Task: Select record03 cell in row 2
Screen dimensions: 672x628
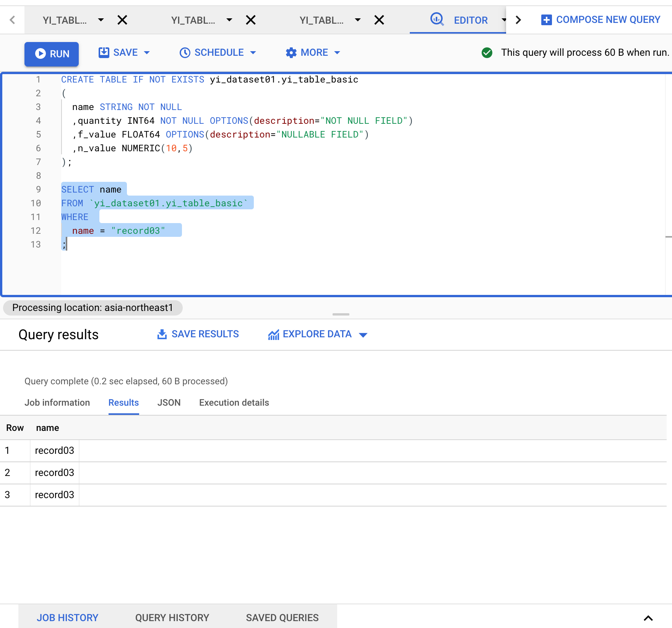Action: (x=54, y=473)
